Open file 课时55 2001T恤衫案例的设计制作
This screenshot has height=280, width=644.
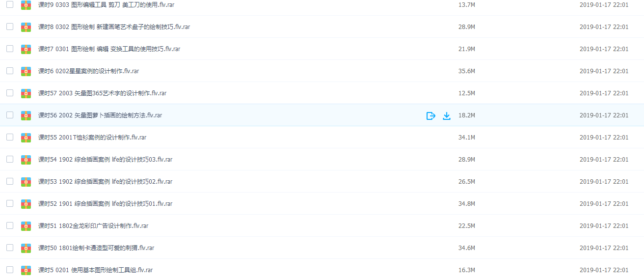92,138
